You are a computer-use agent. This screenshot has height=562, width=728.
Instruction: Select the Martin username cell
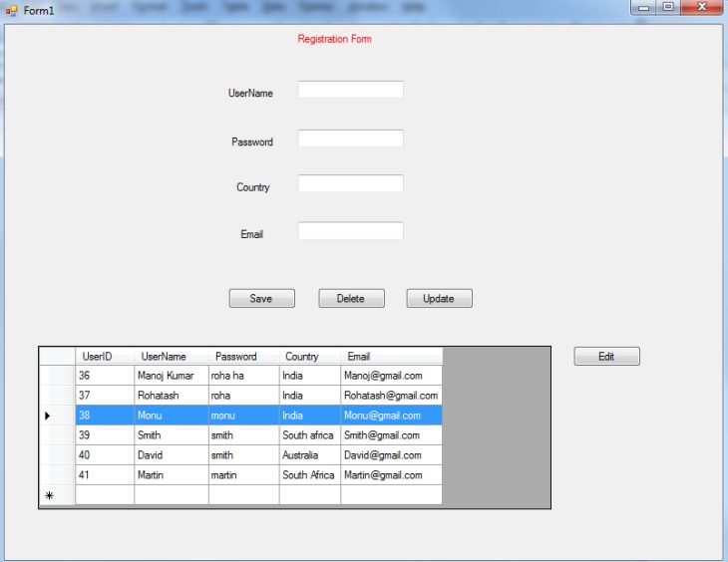point(172,475)
